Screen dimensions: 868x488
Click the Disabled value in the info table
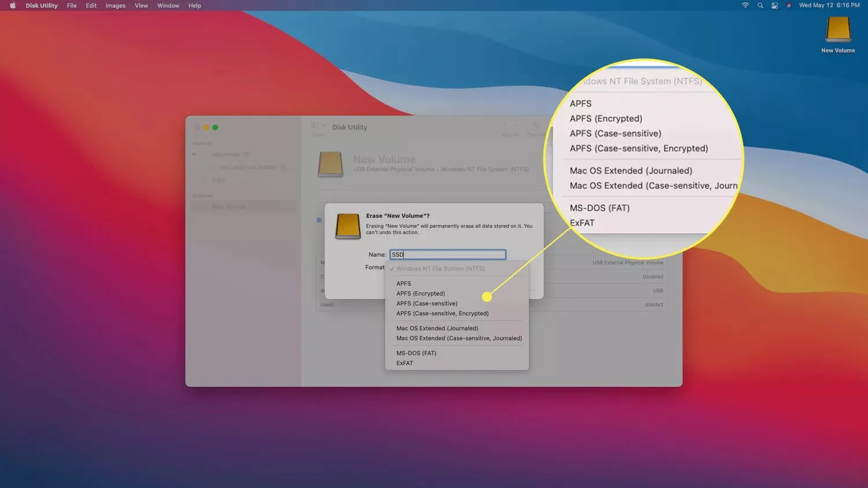tap(653, 276)
